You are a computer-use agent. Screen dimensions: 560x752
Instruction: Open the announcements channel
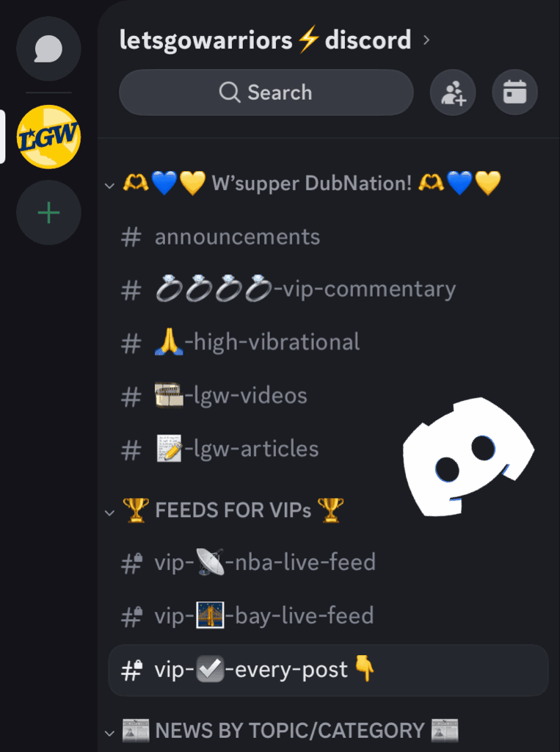pos(328,237)
